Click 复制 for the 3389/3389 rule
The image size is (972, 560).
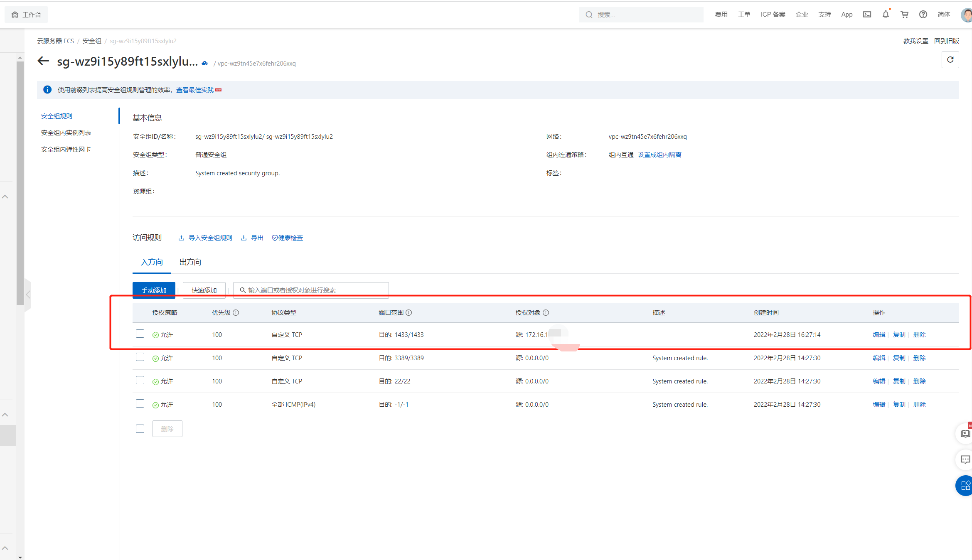899,358
